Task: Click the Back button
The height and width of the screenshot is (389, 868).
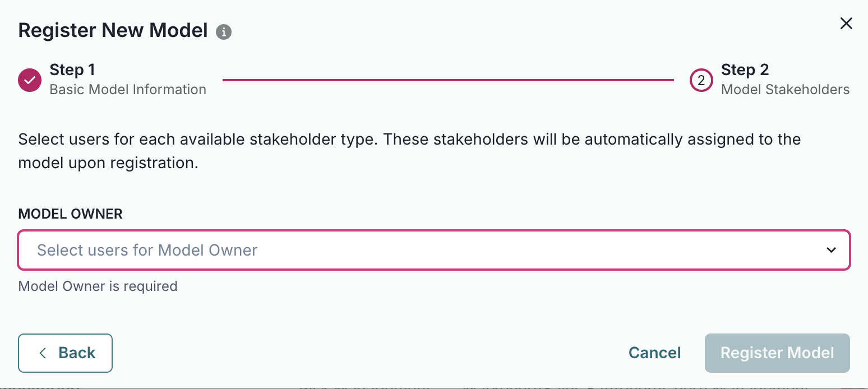Action: [65, 353]
